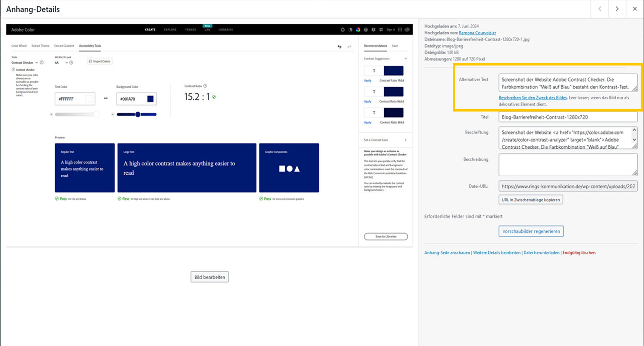
Task: Click the red Endgültig löschen link
Action: (x=579, y=253)
